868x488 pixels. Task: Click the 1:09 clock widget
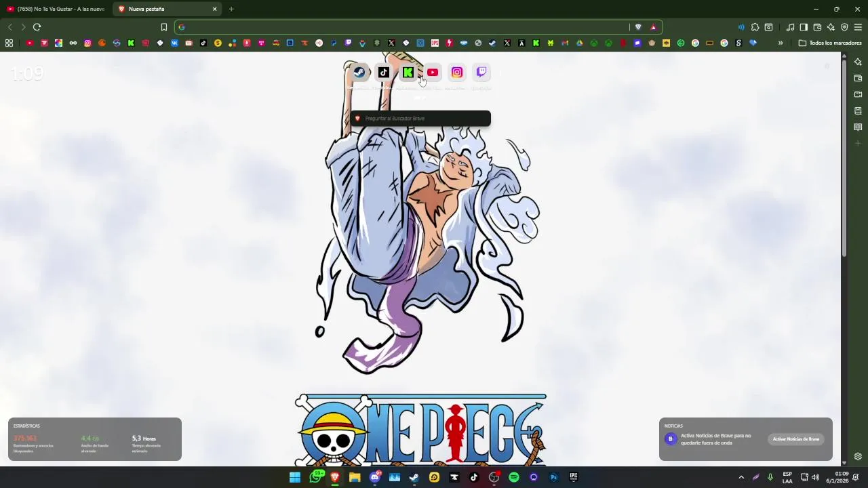tap(27, 73)
